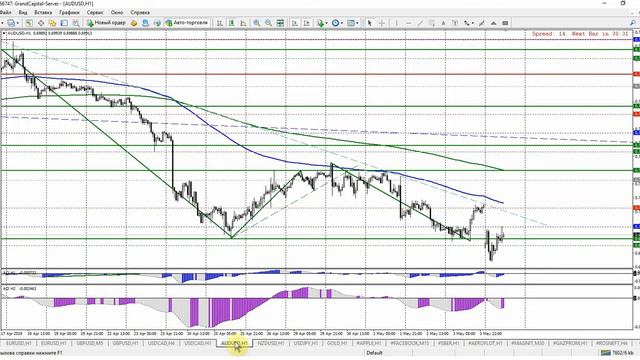
Task: Switch to the USDCAD,H4 chart tab
Action: tap(161, 343)
